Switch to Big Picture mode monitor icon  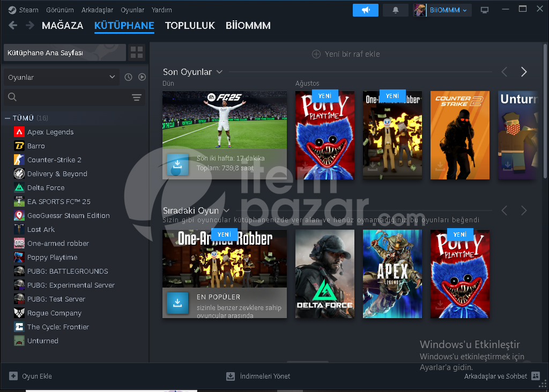tap(485, 10)
